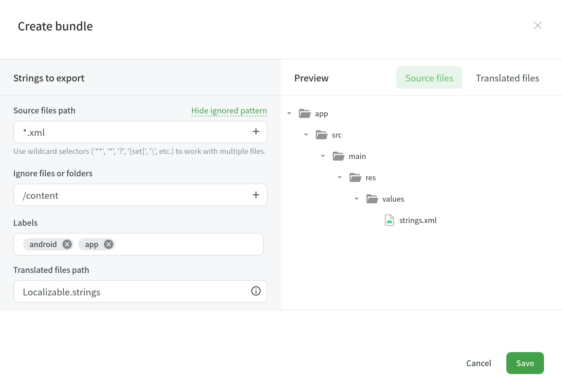The image size is (562, 392).
Task: Open the Hide ignored pattern link
Action: tap(229, 110)
